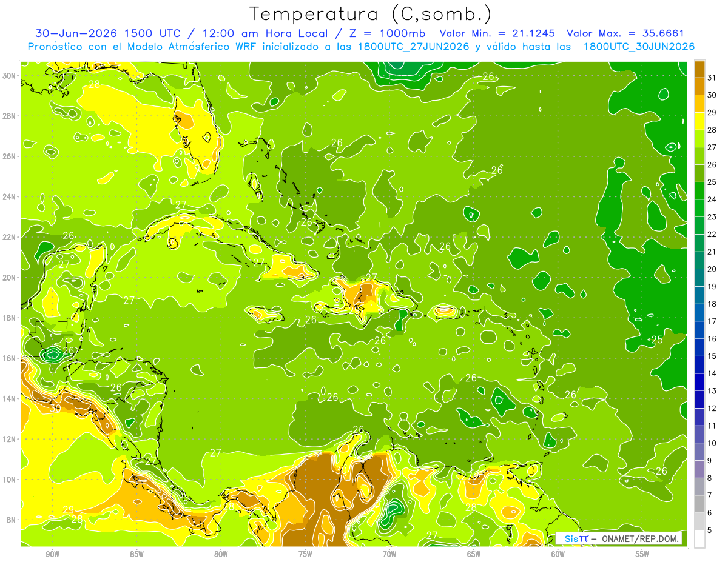Click the '8N' latitude axis label
Screen dimensions: 728x562
[x=12, y=520]
